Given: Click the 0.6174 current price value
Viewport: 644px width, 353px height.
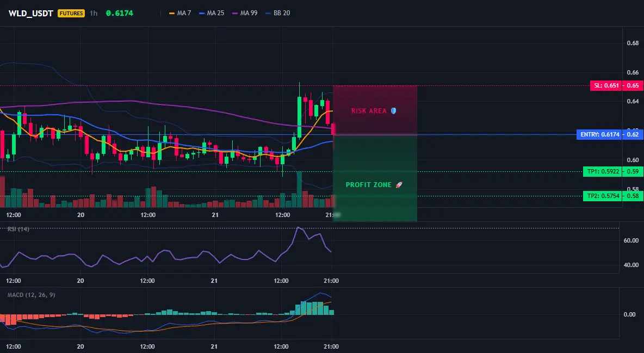Looking at the screenshot, I should (x=120, y=13).
